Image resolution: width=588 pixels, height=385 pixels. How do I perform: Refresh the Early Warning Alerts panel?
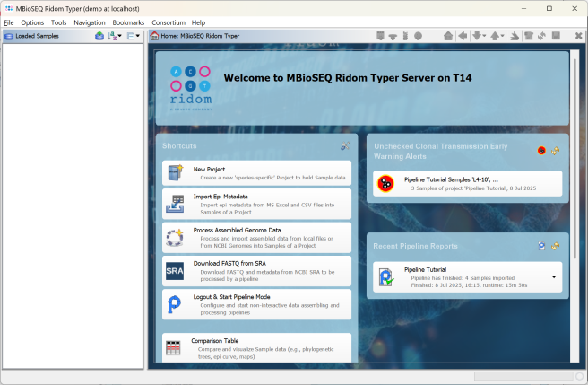pos(556,151)
